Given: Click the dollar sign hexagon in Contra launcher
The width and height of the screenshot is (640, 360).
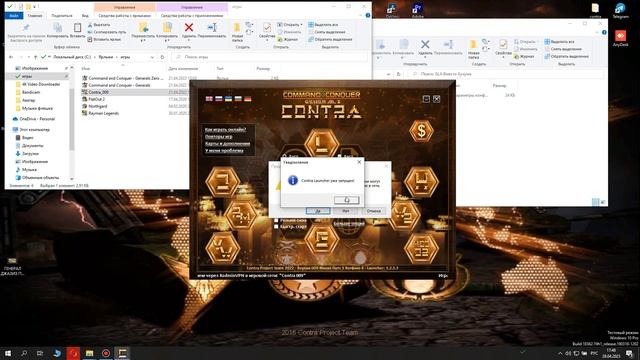Looking at the screenshot, I should pos(421,131).
